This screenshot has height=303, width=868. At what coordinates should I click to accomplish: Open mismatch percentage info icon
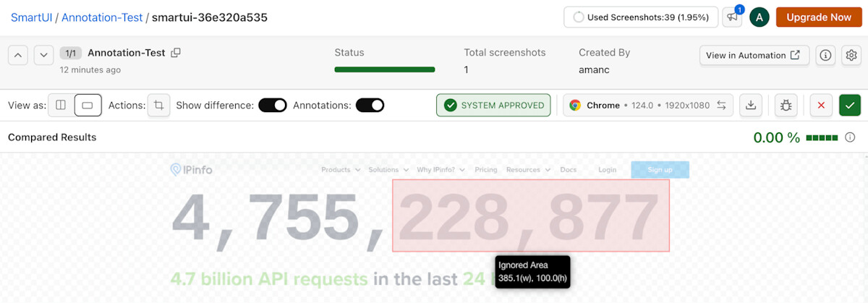(850, 137)
